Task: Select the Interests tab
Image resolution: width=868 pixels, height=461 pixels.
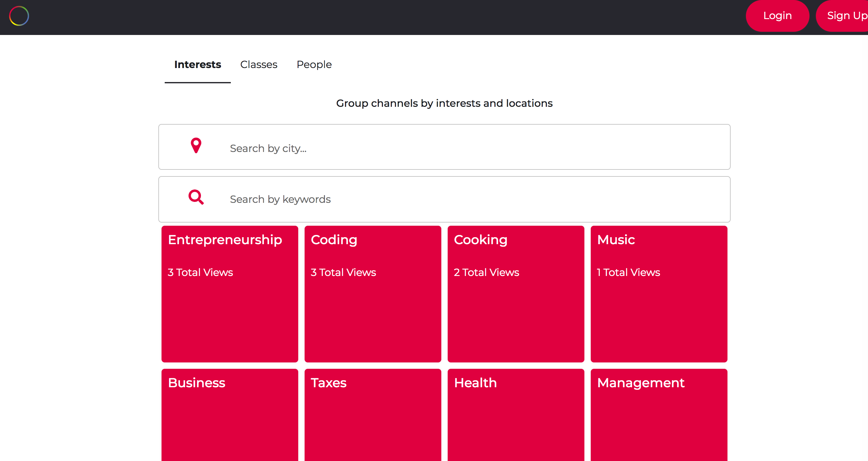Action: pos(197,64)
